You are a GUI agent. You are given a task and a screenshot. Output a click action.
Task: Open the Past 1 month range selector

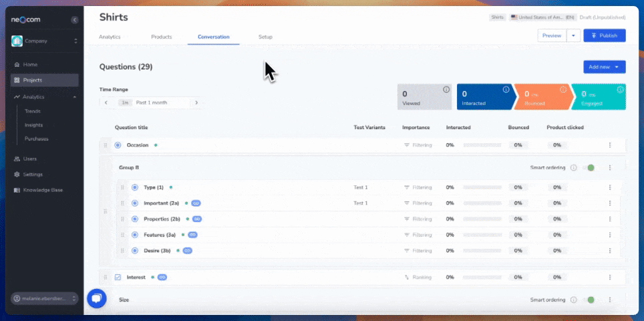[x=151, y=103]
